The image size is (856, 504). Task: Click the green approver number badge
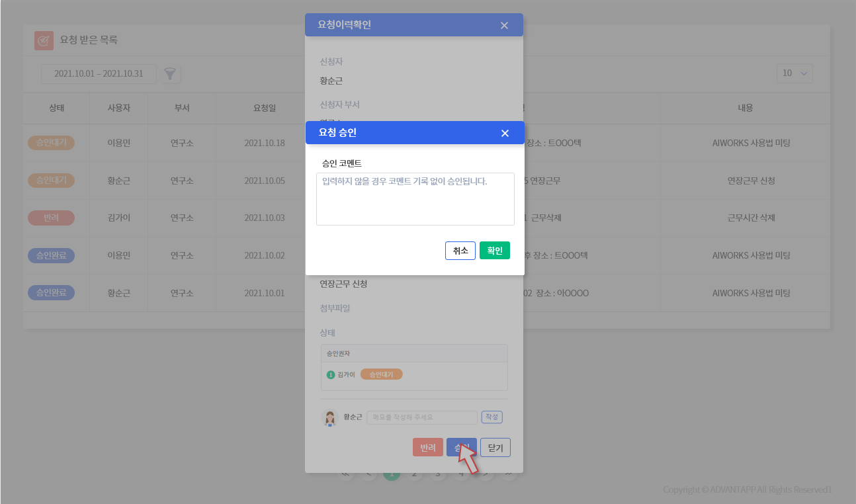coord(331,375)
